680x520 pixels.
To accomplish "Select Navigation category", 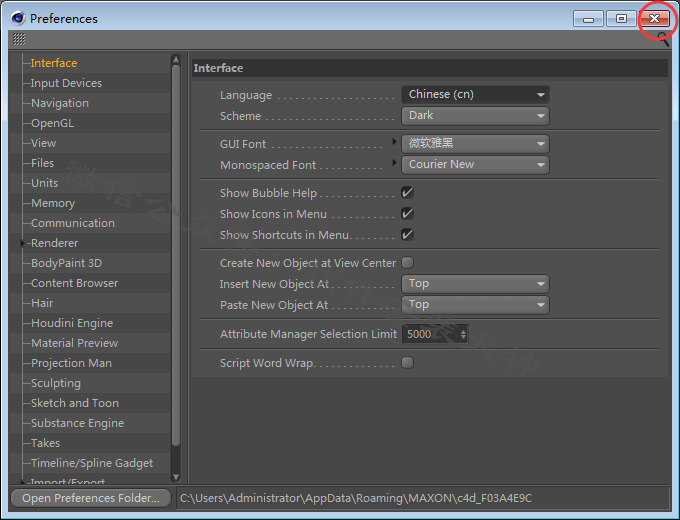I will 60,103.
